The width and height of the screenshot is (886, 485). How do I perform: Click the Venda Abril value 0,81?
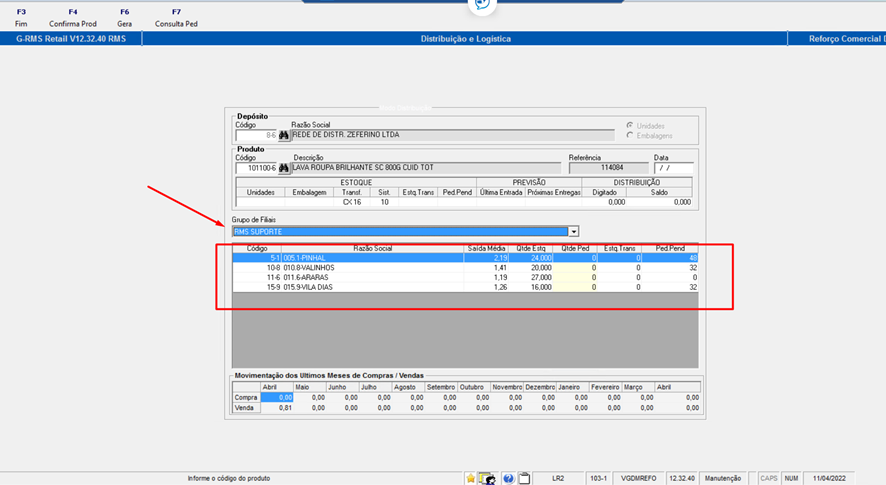[x=277, y=408]
